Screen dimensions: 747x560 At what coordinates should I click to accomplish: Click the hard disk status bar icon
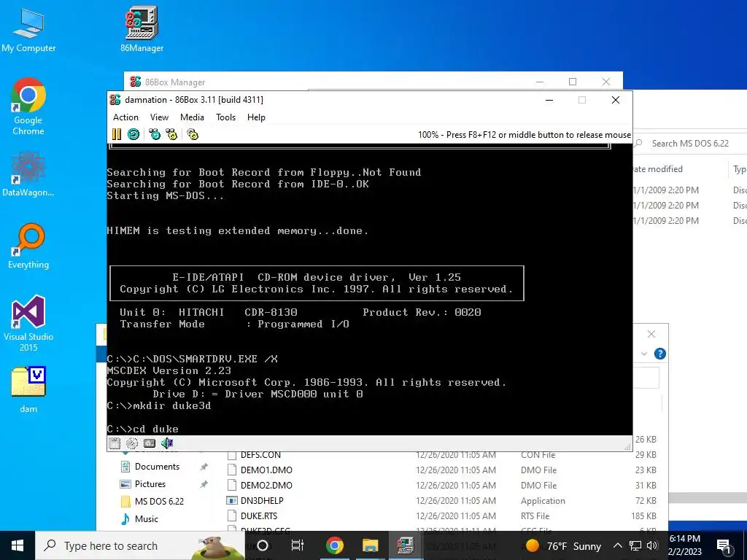(x=150, y=443)
